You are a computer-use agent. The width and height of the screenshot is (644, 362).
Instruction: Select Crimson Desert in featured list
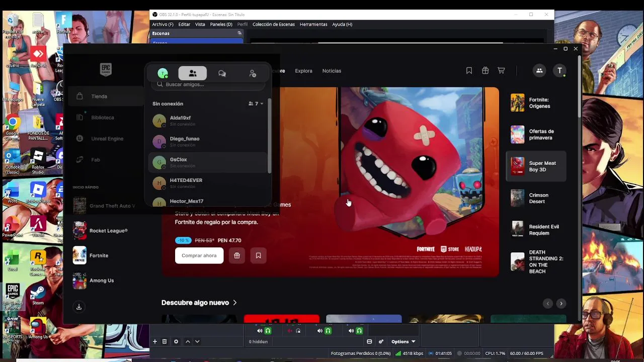(x=536, y=198)
